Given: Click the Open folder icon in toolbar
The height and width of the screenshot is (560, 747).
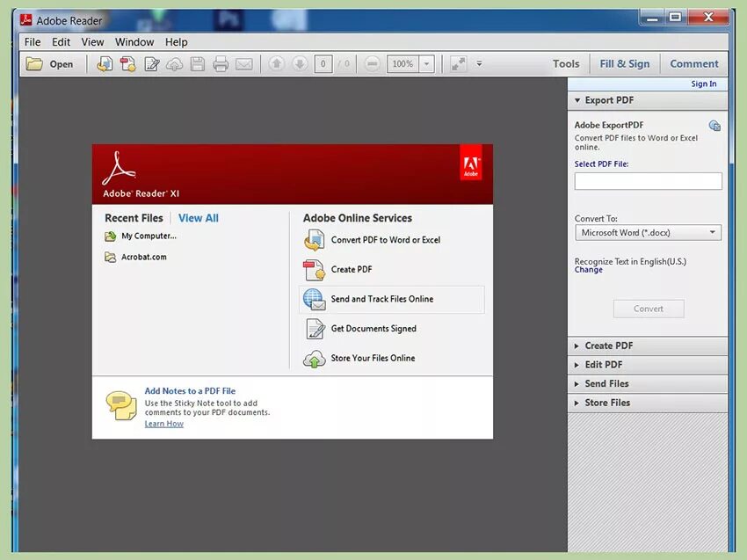Looking at the screenshot, I should coord(34,64).
